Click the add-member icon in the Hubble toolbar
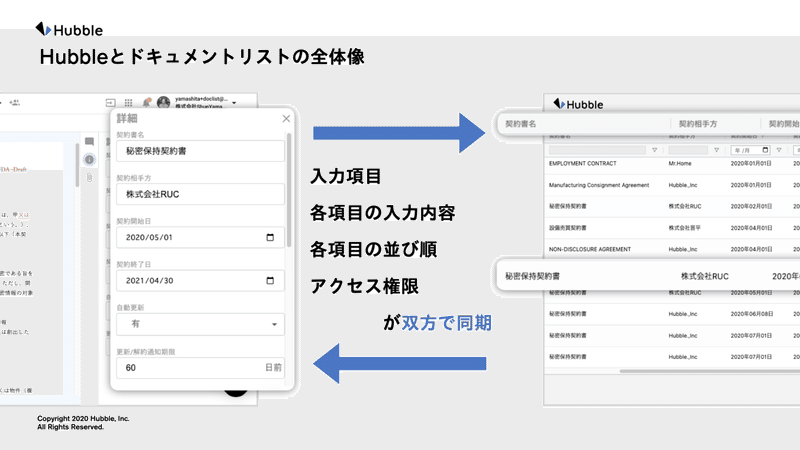Screen dimensions: 800x450 pos(14,103)
